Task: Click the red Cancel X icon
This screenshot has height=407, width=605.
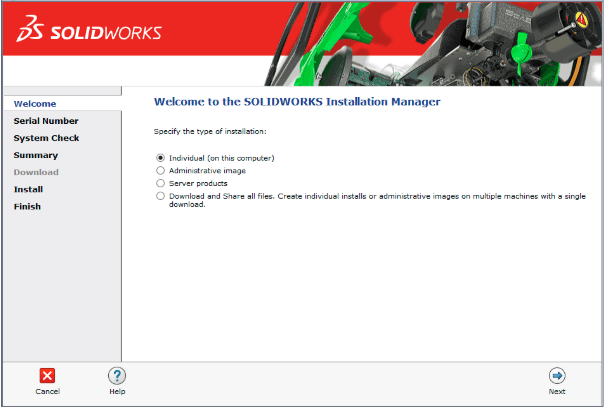Action: coord(47,375)
